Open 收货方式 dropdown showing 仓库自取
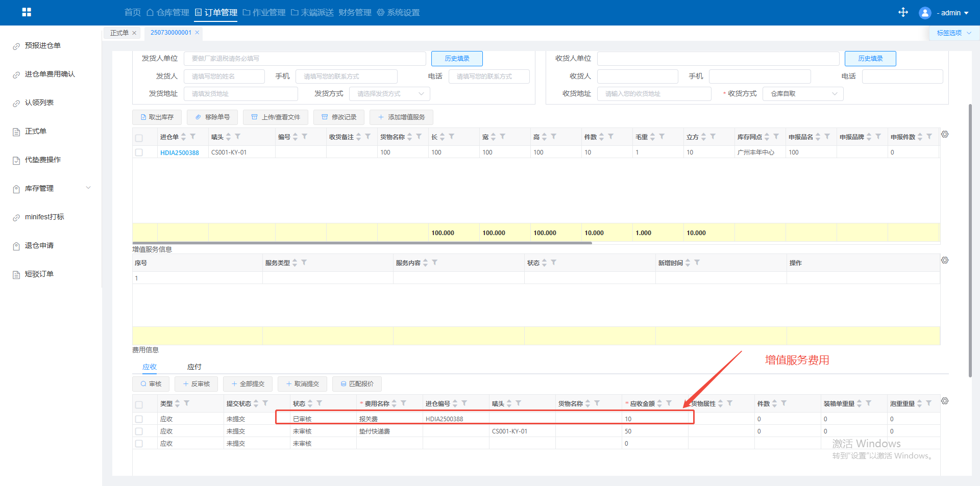Viewport: 980px width, 486px height. [x=802, y=94]
